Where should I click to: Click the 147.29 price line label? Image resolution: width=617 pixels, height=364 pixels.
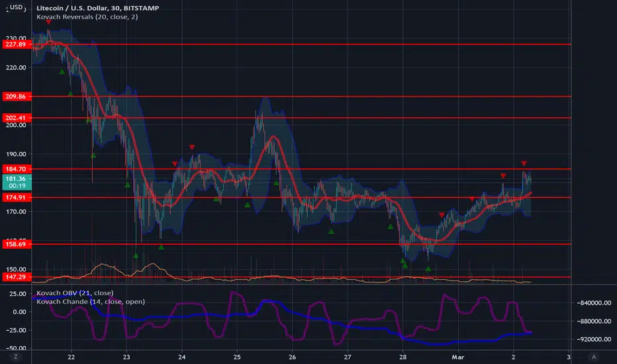click(x=17, y=277)
